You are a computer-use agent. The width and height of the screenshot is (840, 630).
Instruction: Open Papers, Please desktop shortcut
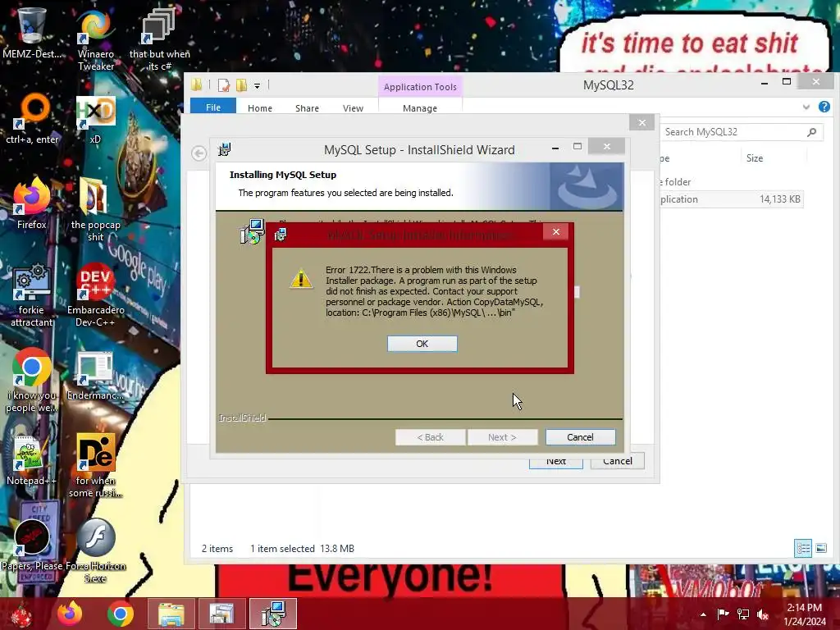coord(32,546)
